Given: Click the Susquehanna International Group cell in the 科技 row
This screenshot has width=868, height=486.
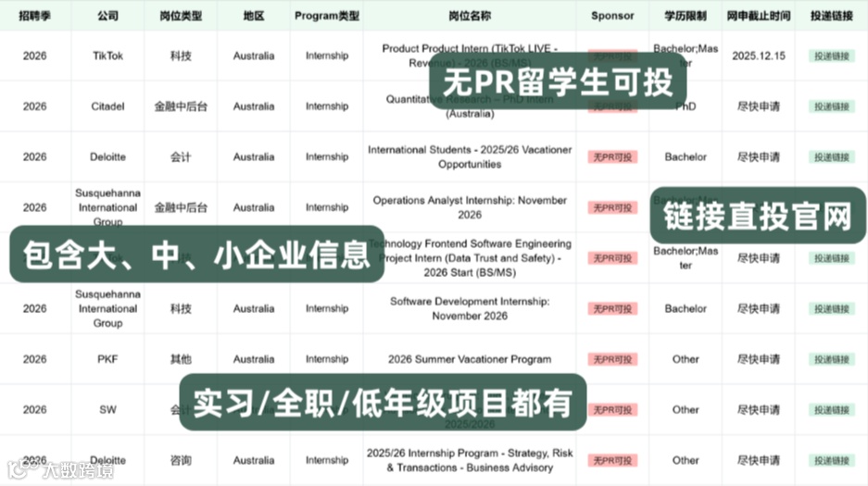Looking at the screenshot, I should coord(108,308).
